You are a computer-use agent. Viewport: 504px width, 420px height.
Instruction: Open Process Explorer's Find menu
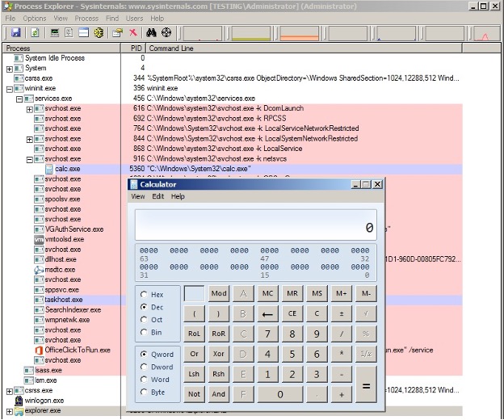(x=112, y=19)
